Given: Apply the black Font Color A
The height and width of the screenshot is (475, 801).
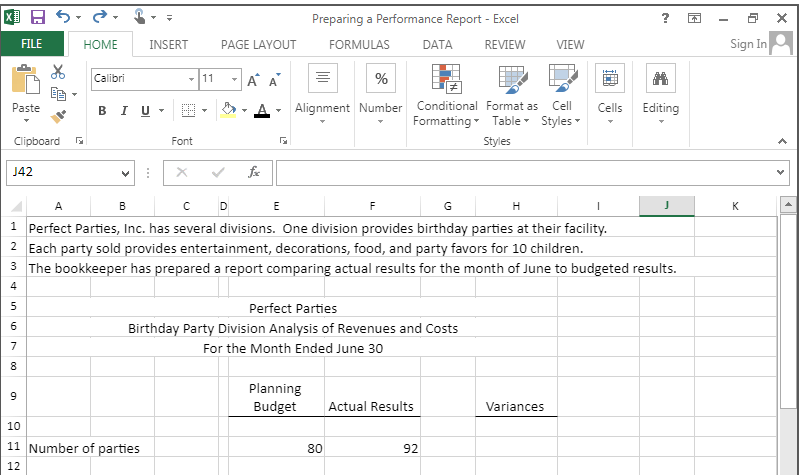Looking at the screenshot, I should click(x=262, y=110).
